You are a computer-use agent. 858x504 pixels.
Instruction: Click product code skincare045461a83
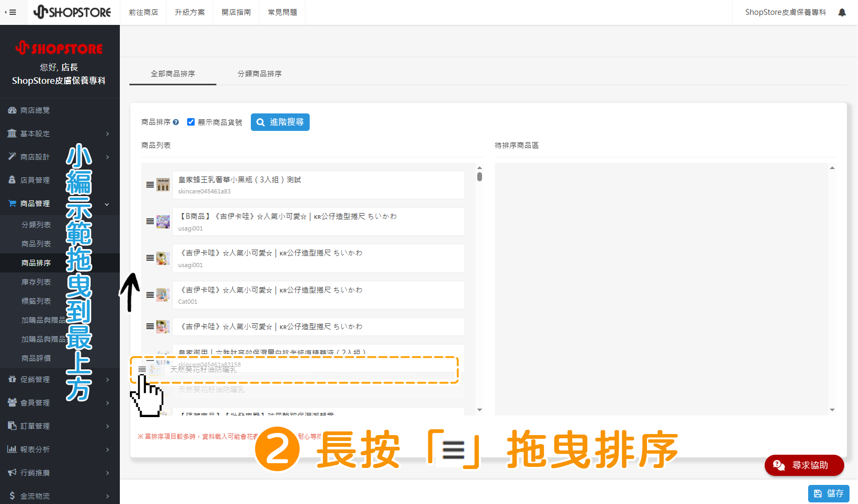[204, 191]
